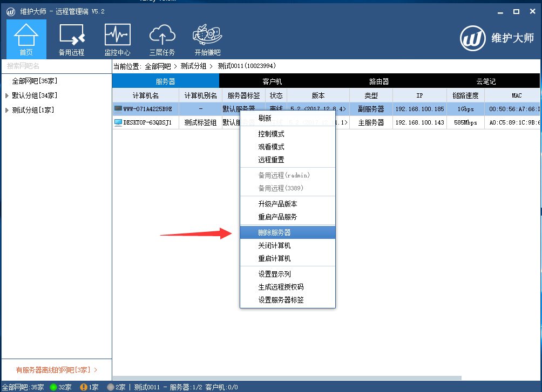Choose 重启产品服务 from the context menu
Screen dimensions: 542x392
pos(288,217)
